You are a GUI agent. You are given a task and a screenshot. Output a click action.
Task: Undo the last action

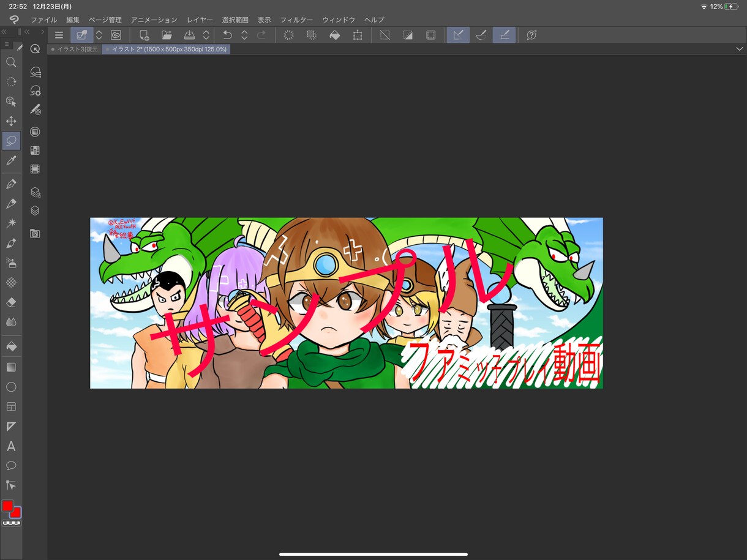(227, 35)
